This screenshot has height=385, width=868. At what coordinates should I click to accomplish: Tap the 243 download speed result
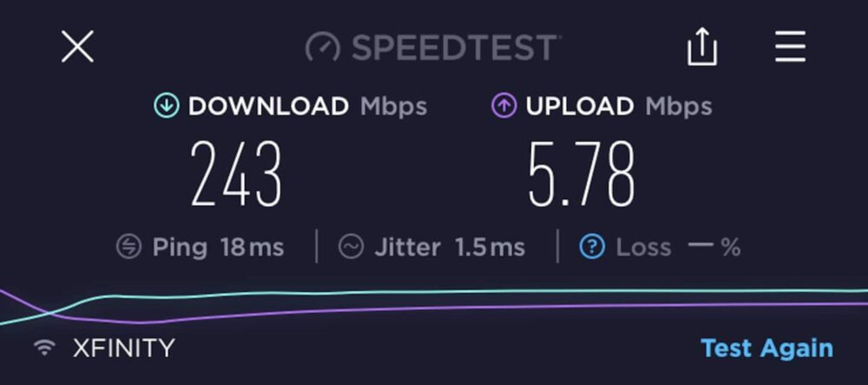[236, 174]
